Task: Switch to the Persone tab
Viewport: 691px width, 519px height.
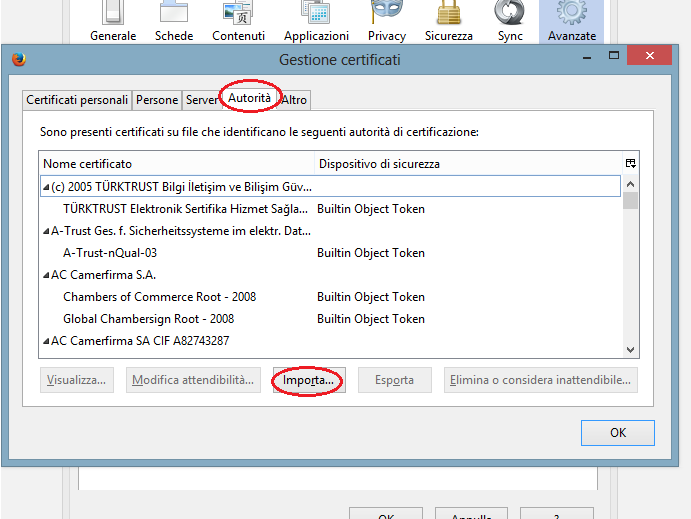Action: [157, 100]
